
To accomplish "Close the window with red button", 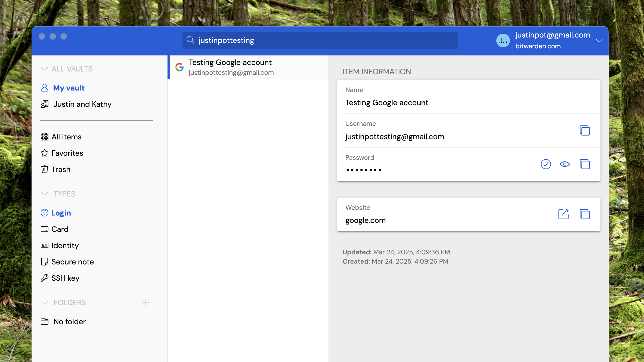I will (x=42, y=36).
